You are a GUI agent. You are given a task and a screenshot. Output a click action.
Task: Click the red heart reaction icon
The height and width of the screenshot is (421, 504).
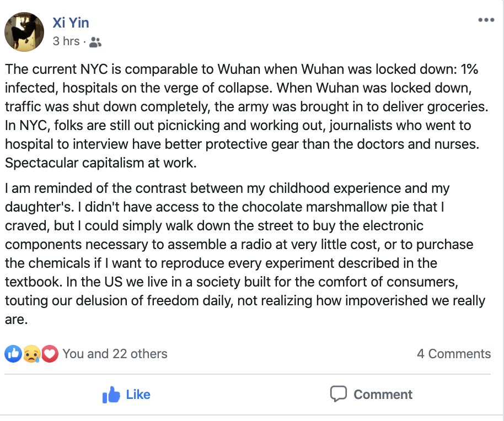pyautogui.click(x=50, y=354)
